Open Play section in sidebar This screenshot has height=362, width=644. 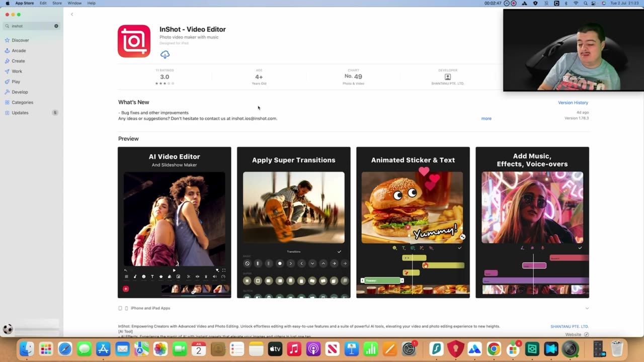16,81
